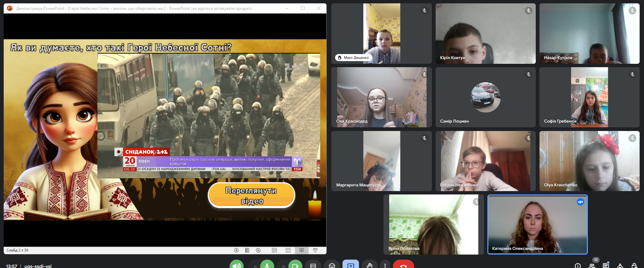
Task: Click the orange 'Переглянути відео' button
Action: [x=251, y=195]
